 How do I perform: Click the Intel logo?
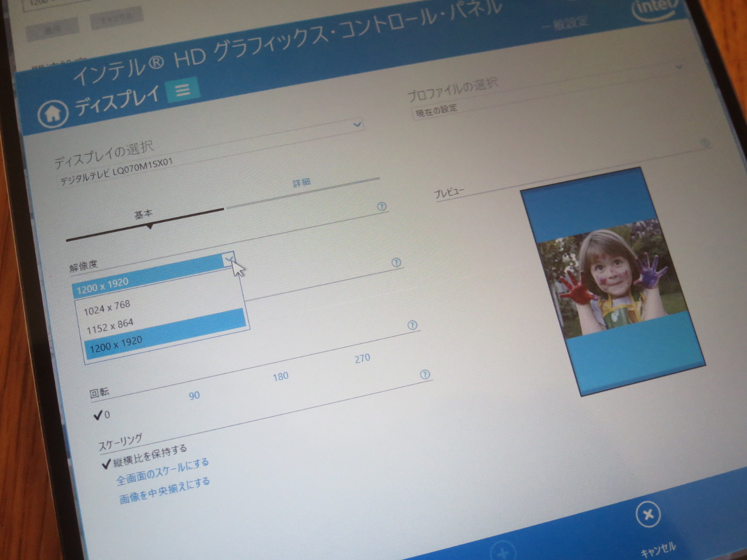coord(655,10)
